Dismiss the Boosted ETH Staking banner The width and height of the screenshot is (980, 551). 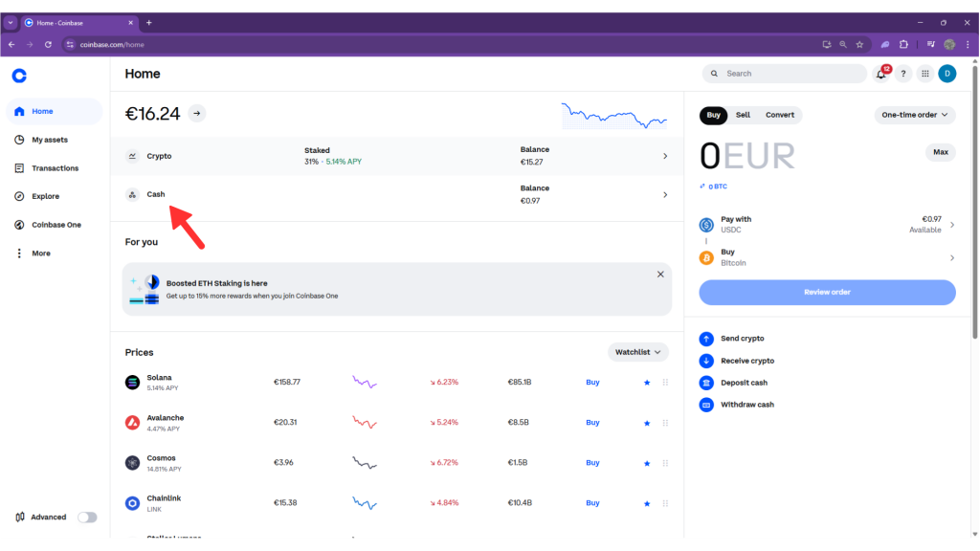(660, 275)
